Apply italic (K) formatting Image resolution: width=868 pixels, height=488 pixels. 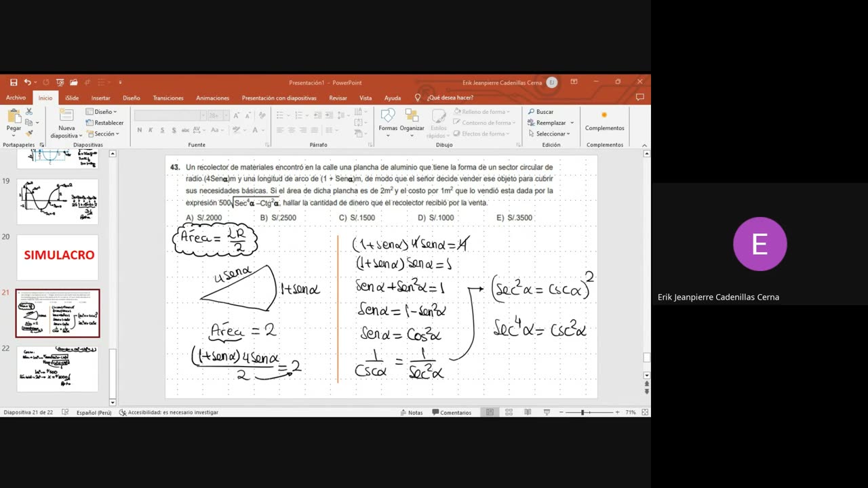click(x=151, y=130)
